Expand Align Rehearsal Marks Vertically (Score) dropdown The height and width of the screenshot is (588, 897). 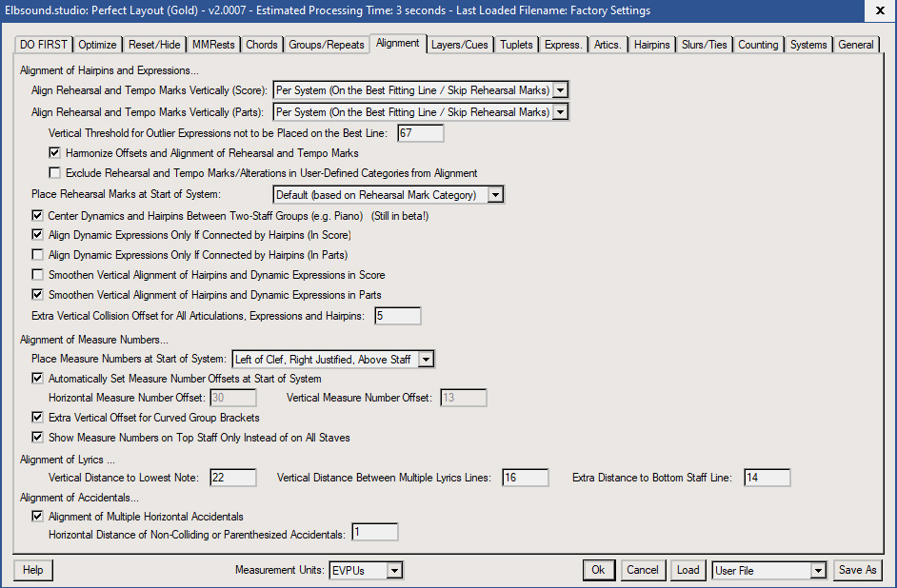[x=560, y=90]
